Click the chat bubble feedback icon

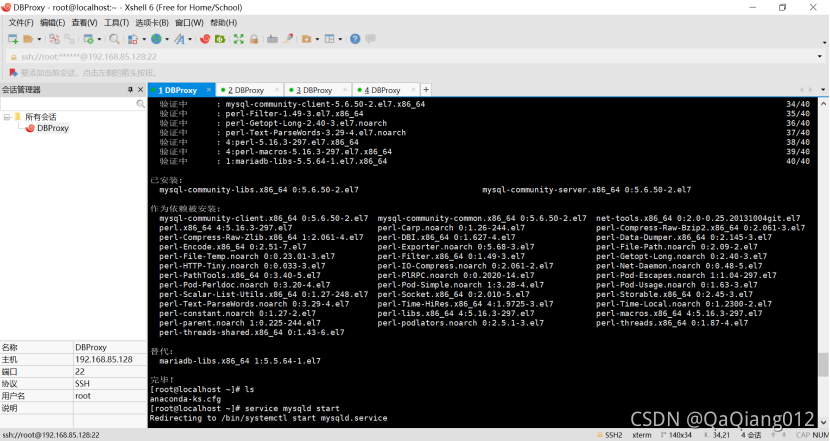tap(371, 39)
